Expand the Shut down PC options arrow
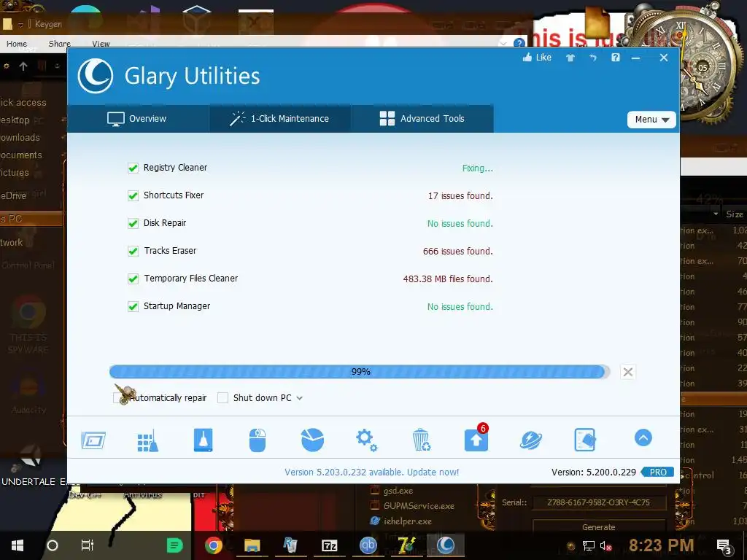This screenshot has height=560, width=747. click(x=299, y=398)
